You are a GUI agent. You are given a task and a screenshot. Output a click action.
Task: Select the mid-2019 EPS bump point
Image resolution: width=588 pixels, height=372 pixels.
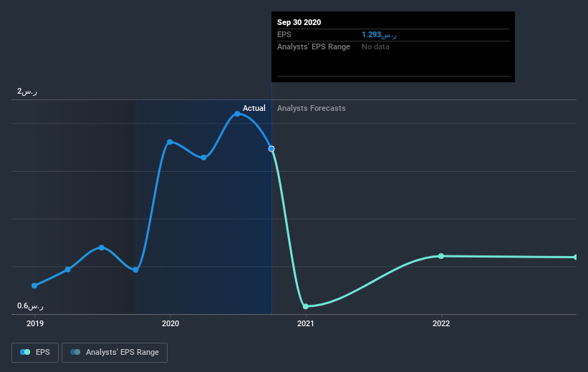(x=102, y=248)
